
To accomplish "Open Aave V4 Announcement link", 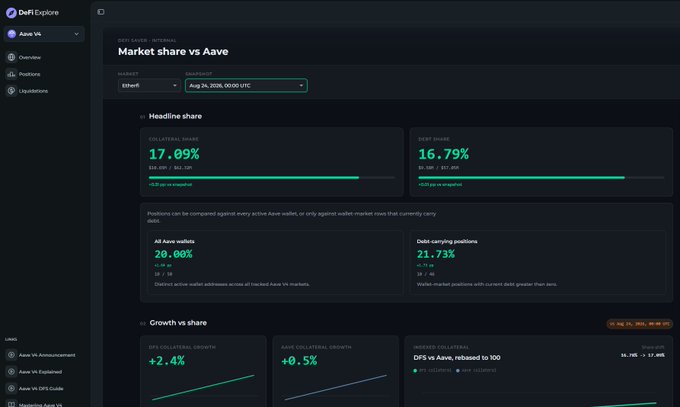I will tap(47, 355).
